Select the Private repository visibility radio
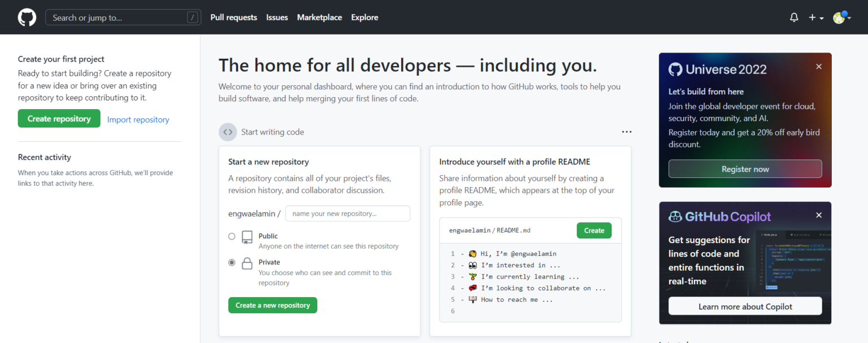 pos(231,262)
